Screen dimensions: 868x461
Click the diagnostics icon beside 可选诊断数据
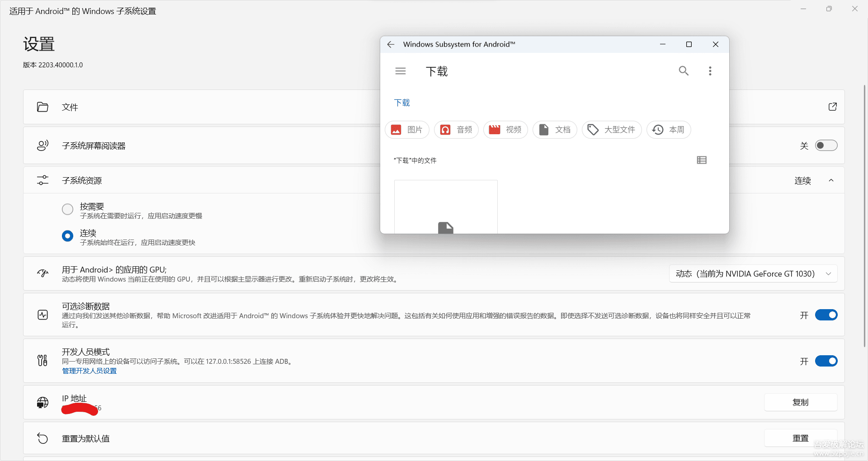click(x=42, y=315)
